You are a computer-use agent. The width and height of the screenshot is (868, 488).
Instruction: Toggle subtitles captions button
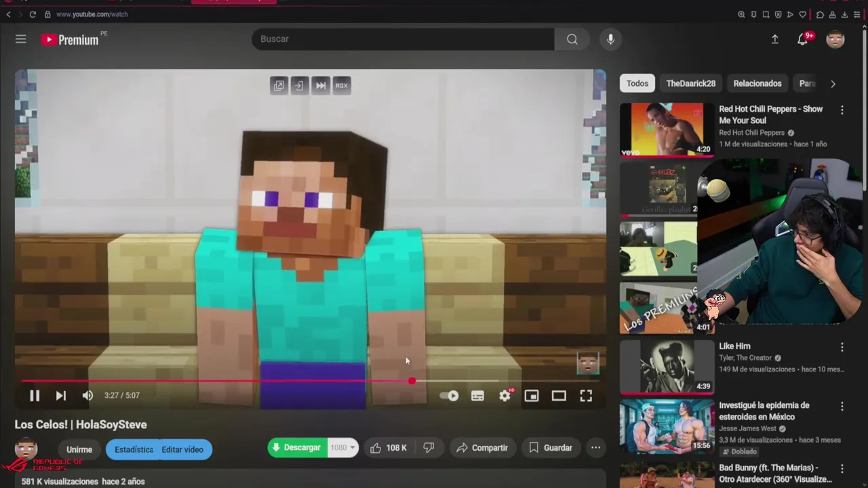(x=477, y=396)
